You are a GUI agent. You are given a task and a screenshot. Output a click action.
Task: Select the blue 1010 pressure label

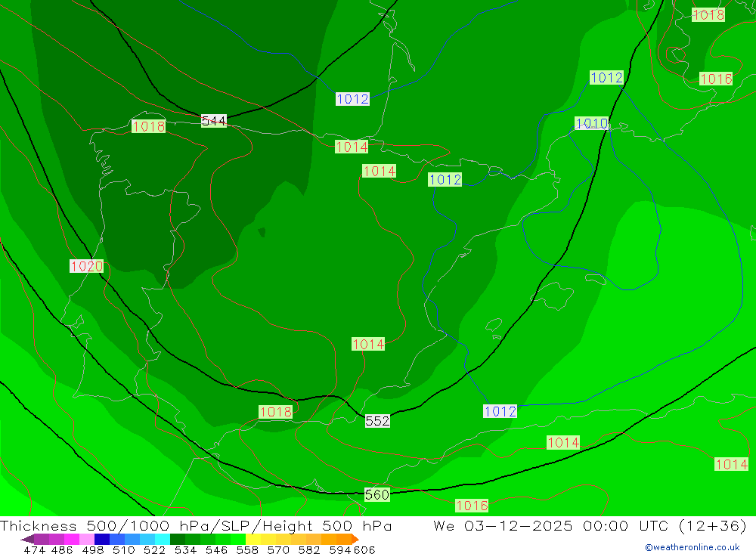(592, 123)
